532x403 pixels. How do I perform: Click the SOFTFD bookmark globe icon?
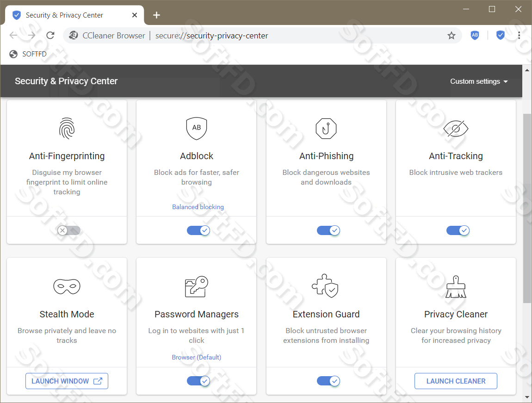[13, 54]
